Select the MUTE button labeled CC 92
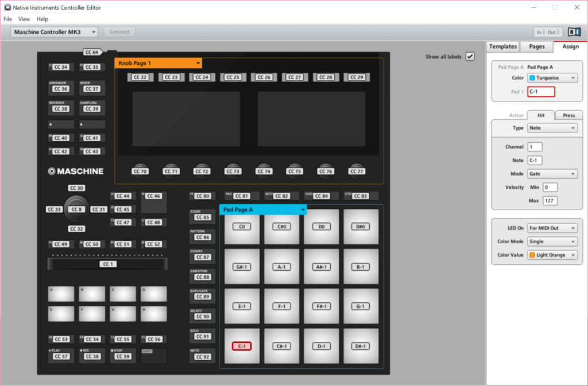The image size is (588, 386). point(202,356)
